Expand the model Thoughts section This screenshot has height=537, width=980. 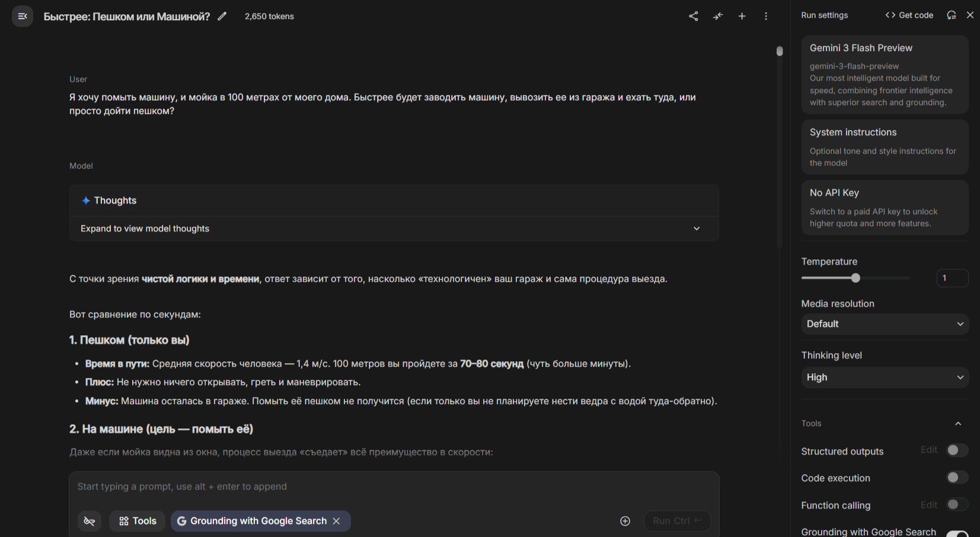(x=697, y=228)
